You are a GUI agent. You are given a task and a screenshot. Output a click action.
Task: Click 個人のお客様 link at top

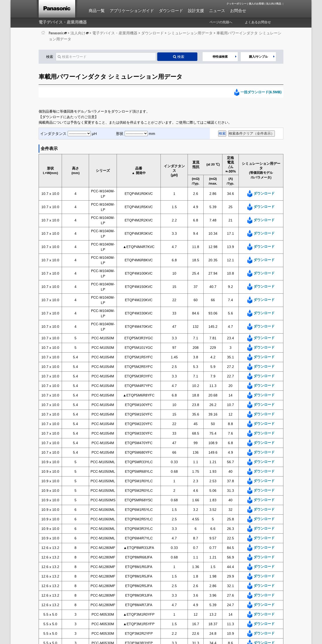256,4
